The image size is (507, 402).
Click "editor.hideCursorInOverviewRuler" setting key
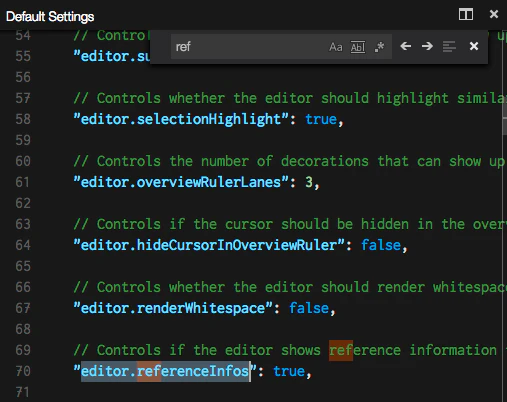pos(209,245)
